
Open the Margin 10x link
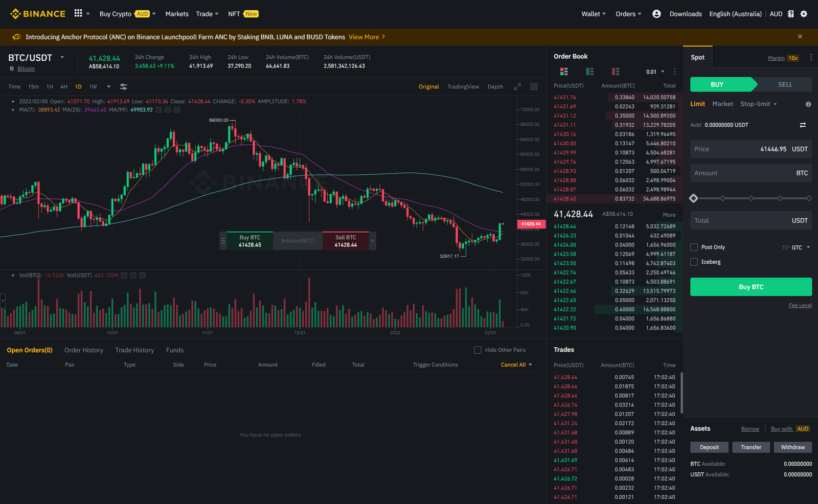(x=783, y=58)
